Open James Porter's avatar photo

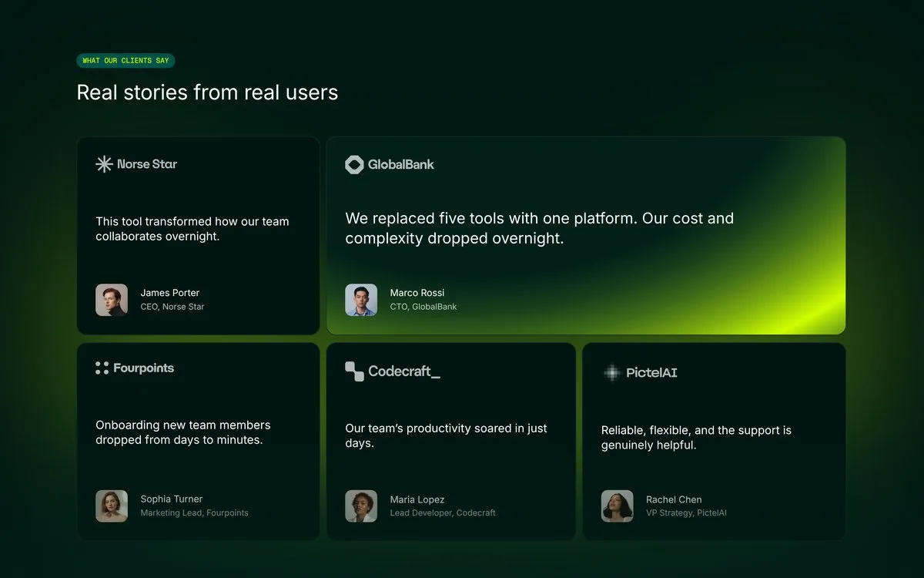[x=112, y=300]
